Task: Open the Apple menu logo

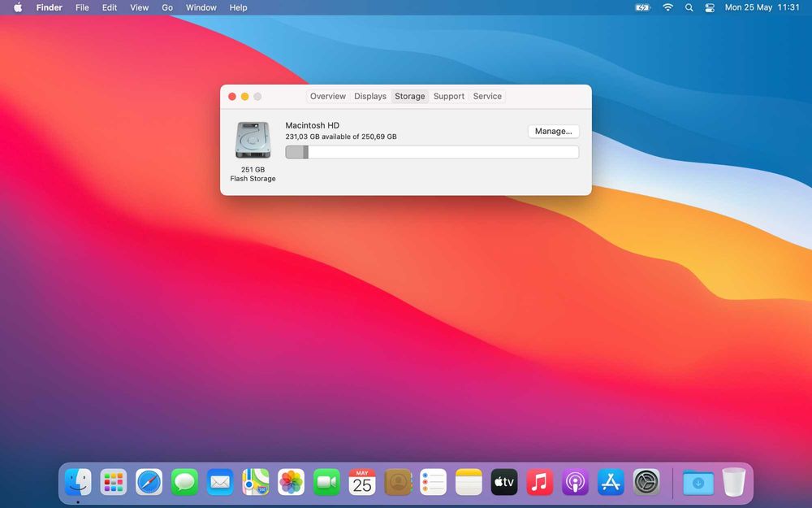Action: coord(18,7)
